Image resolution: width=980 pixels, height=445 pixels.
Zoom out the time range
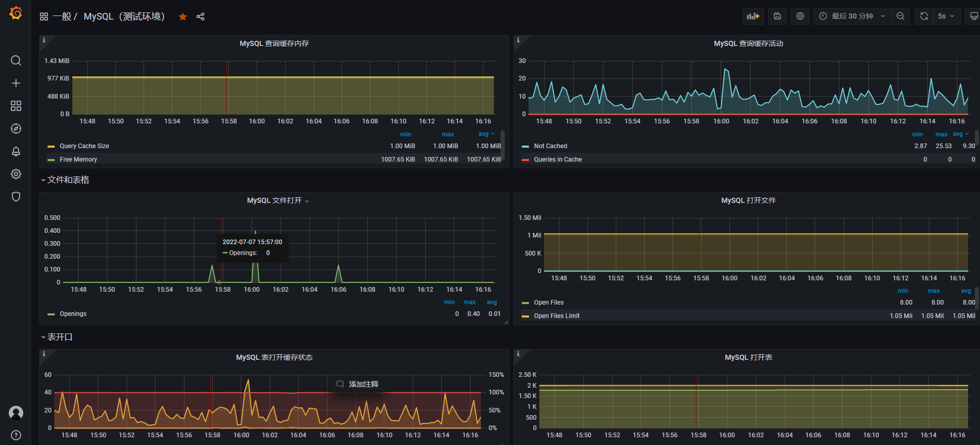pos(900,16)
